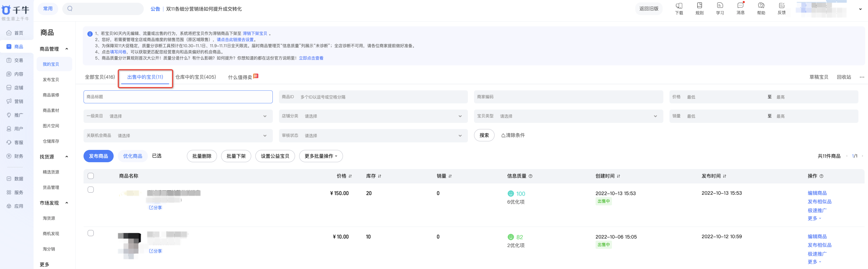Click the 商品ID input field
Viewport: 868px width, 269px height.
[x=373, y=97]
